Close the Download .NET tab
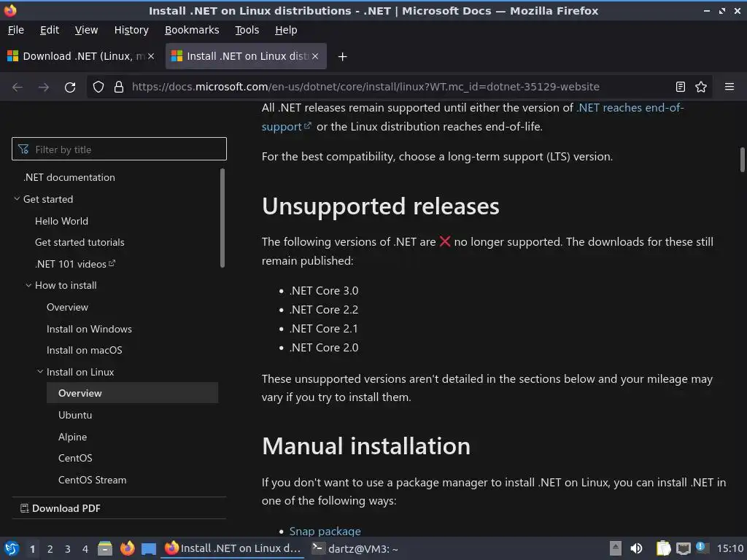 pyautogui.click(x=151, y=56)
